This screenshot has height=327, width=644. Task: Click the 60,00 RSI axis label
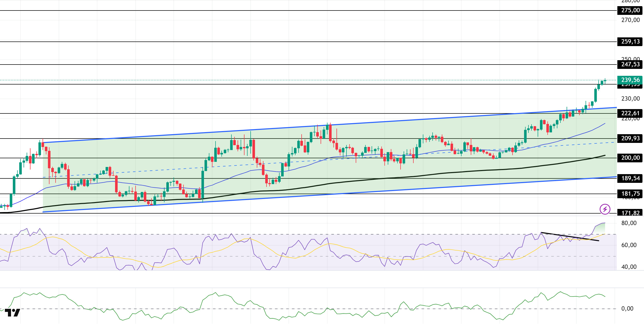tap(629, 245)
